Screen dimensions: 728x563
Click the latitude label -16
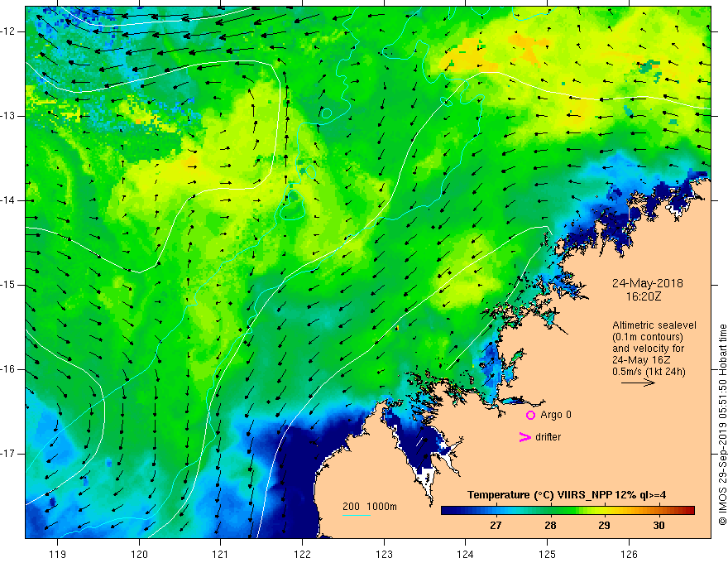pos(8,369)
